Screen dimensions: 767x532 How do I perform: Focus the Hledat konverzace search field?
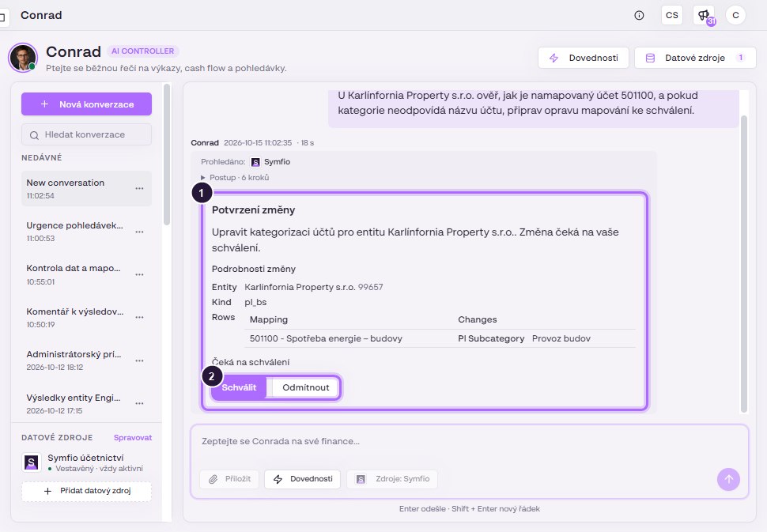(x=86, y=134)
